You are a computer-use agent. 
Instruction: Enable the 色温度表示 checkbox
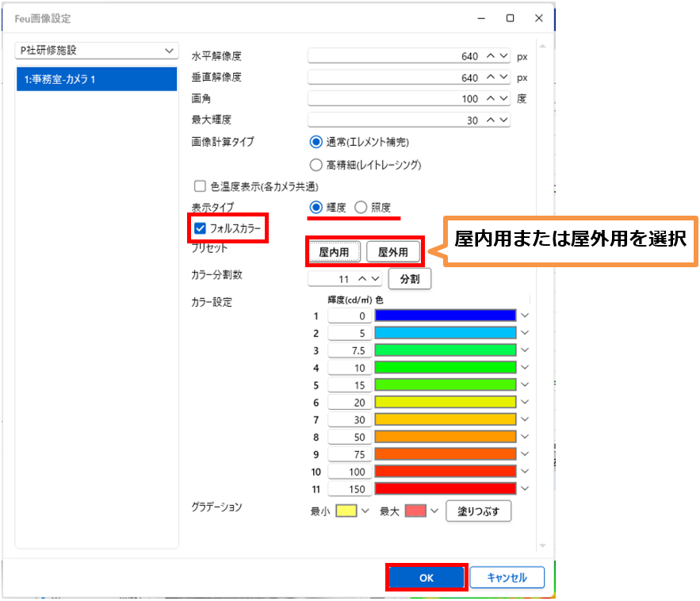pyautogui.click(x=201, y=186)
